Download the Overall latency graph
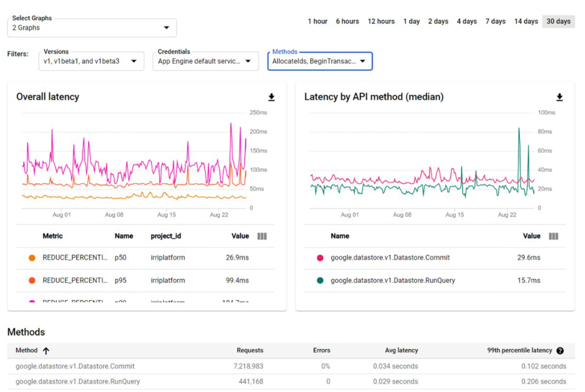Image resolution: width=585 pixels, height=392 pixels. pyautogui.click(x=272, y=97)
